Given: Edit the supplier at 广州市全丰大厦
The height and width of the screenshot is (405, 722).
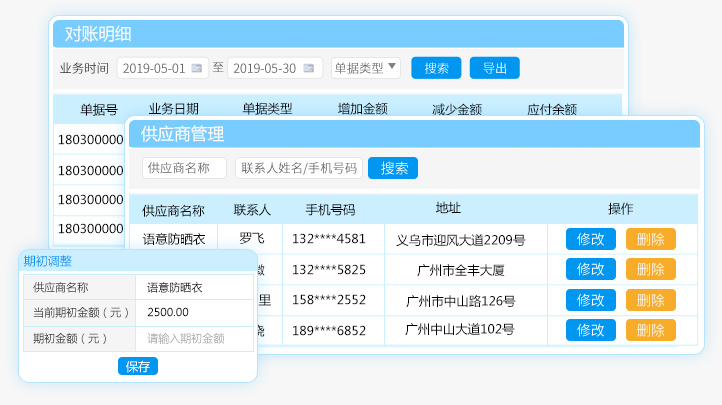Looking at the screenshot, I should (590, 269).
